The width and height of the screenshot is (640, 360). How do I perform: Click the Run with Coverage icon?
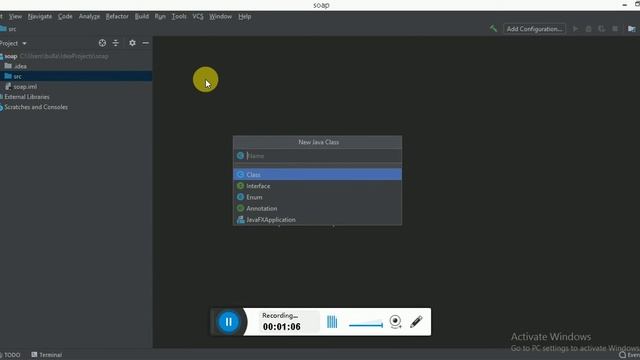coord(602,29)
